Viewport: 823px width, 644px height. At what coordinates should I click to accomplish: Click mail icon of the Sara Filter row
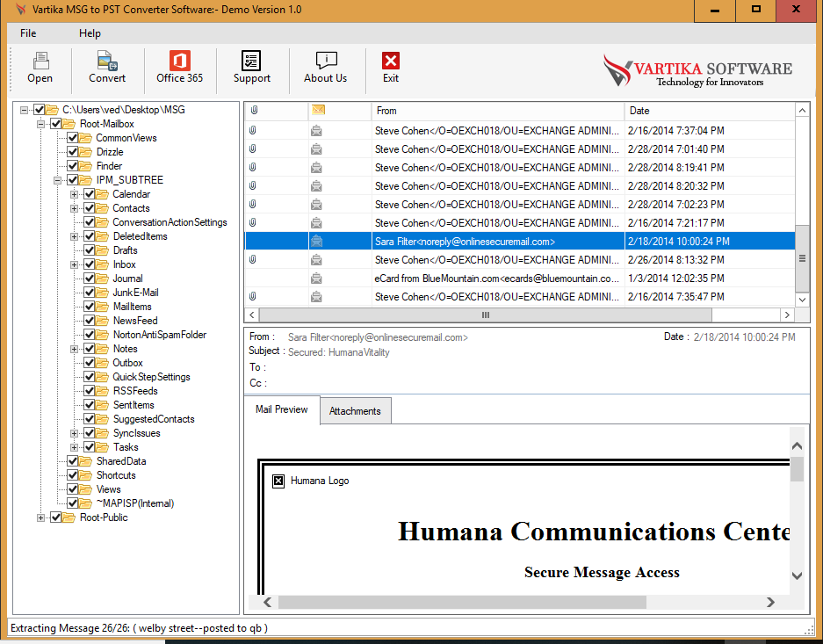pos(316,242)
